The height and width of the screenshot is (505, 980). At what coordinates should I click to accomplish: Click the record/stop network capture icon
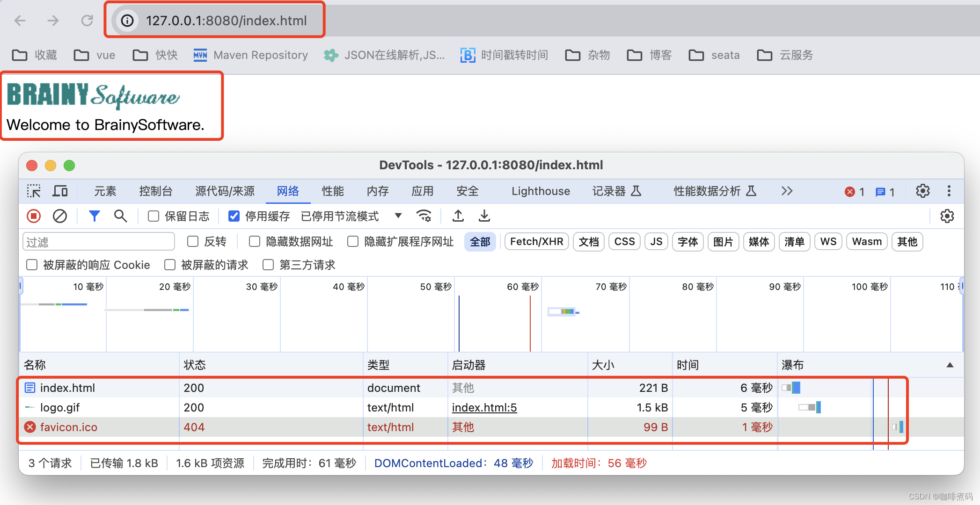tap(36, 216)
